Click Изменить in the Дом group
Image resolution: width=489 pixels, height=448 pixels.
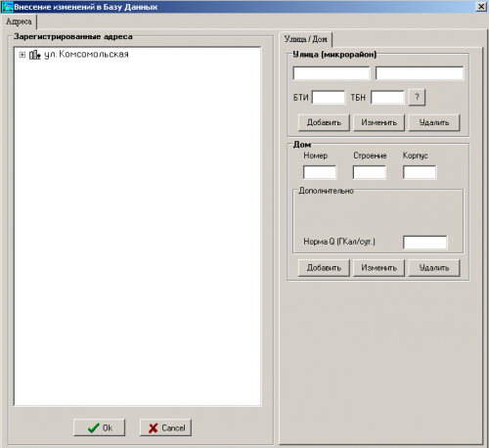click(378, 268)
